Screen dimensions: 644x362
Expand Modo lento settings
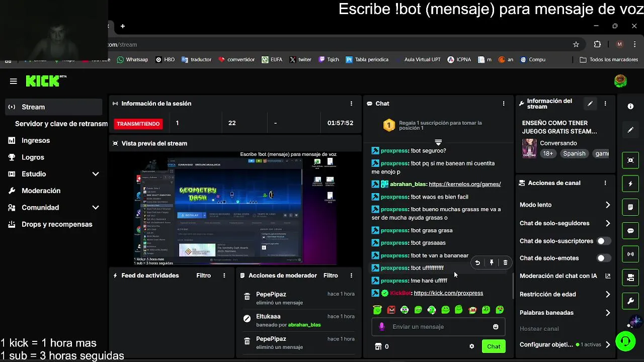[608, 205]
